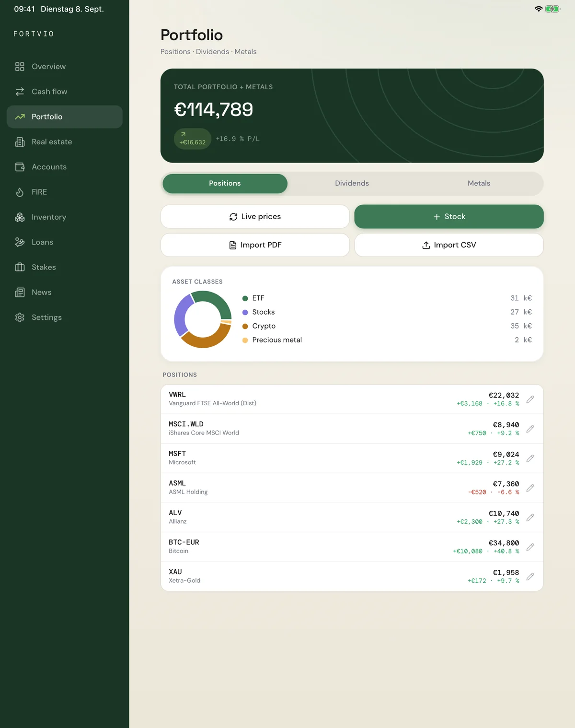The height and width of the screenshot is (728, 575).
Task: Edit the VWRL position pencil icon
Action: (530, 399)
